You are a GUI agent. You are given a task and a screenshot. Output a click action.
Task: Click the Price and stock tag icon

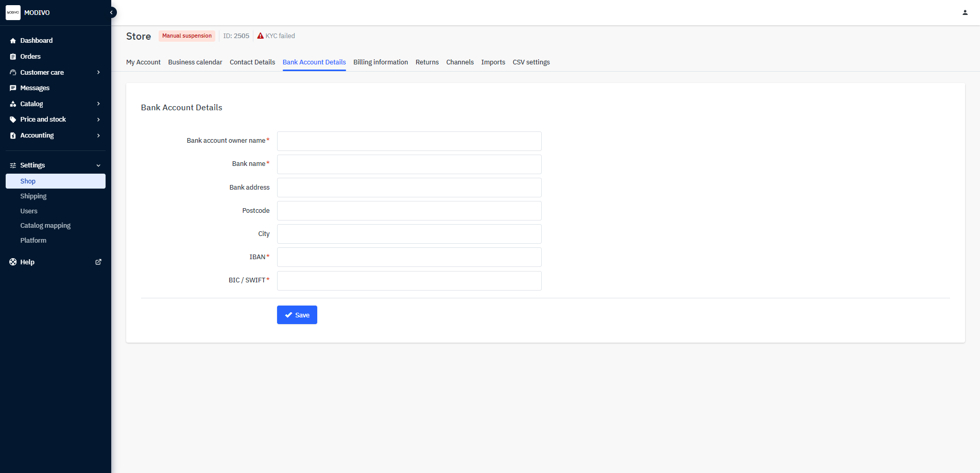(13, 120)
